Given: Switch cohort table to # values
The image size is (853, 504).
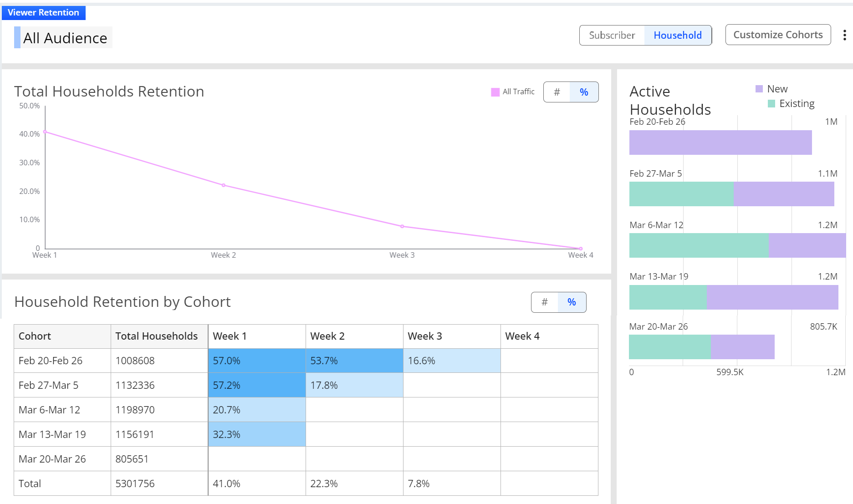Looking at the screenshot, I should 544,302.
